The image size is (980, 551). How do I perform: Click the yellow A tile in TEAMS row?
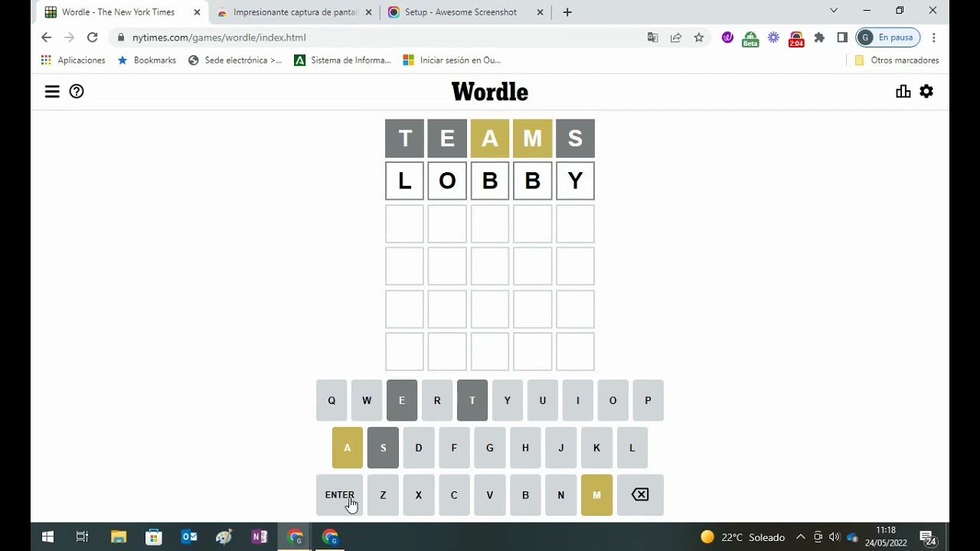pos(490,139)
